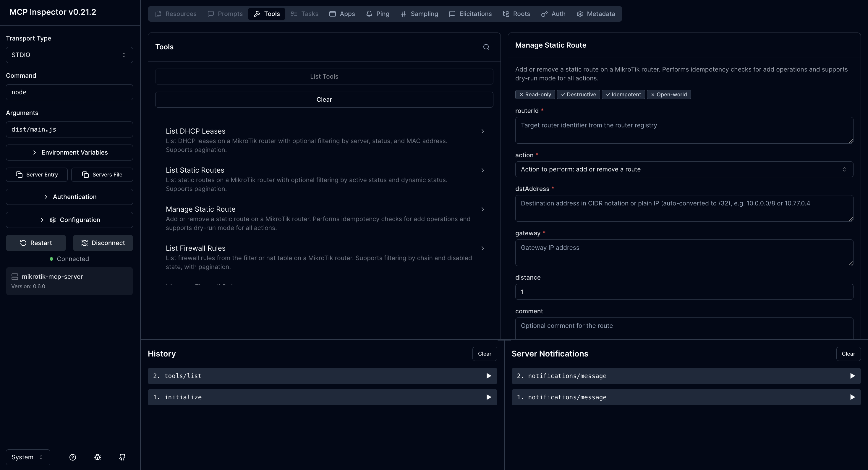Click the Apps window icon

[x=333, y=14]
